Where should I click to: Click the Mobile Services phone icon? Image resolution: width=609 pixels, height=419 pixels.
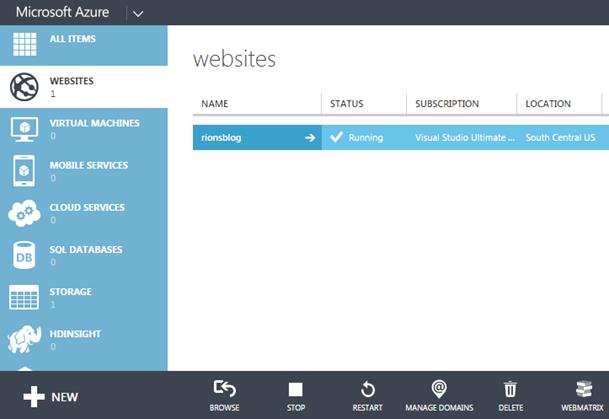point(24,171)
